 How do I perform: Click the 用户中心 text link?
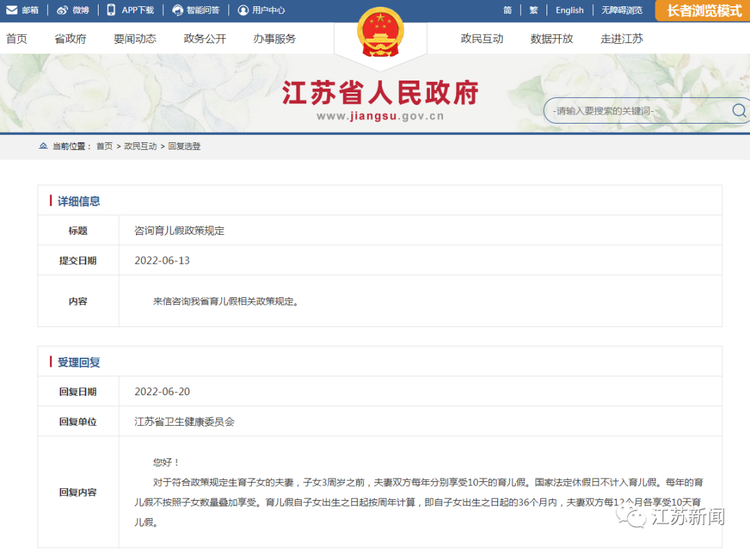pos(268,10)
